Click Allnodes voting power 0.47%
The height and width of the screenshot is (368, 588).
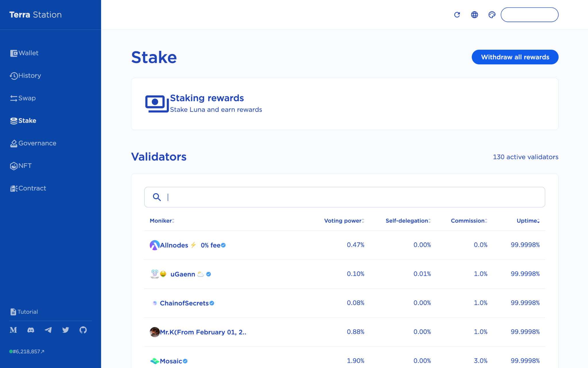(x=355, y=245)
